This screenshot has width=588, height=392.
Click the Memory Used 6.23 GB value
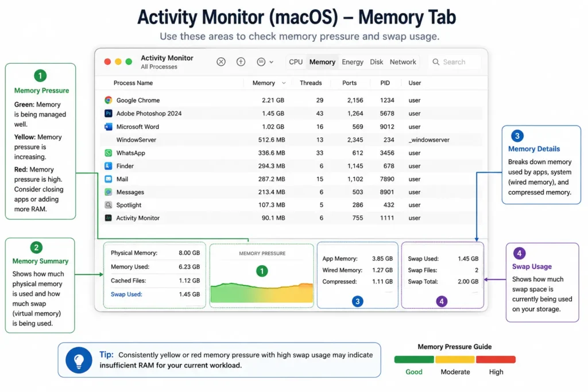click(189, 267)
